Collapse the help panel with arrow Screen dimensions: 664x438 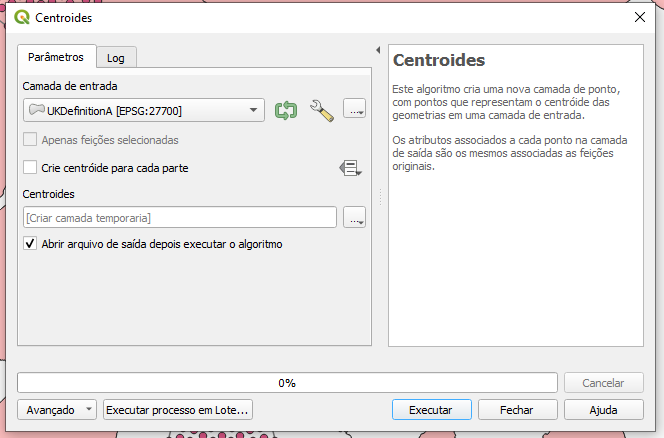(378, 50)
